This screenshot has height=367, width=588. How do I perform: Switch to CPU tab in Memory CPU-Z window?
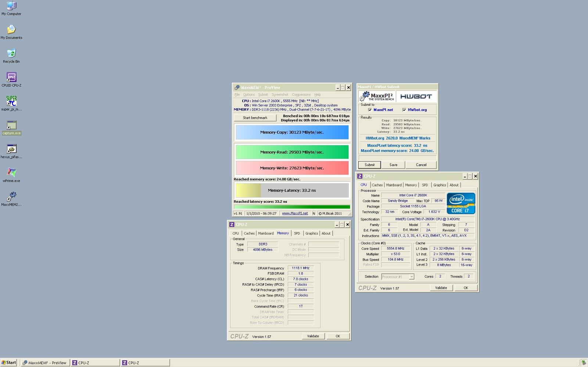point(236,234)
